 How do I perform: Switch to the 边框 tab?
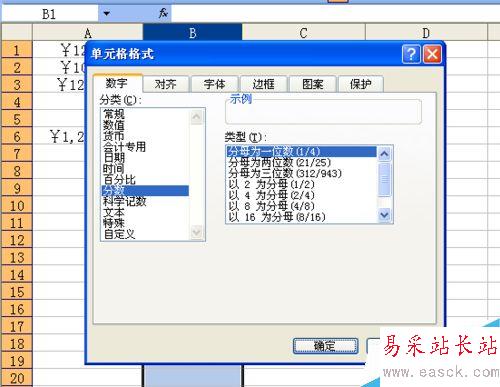[263, 84]
